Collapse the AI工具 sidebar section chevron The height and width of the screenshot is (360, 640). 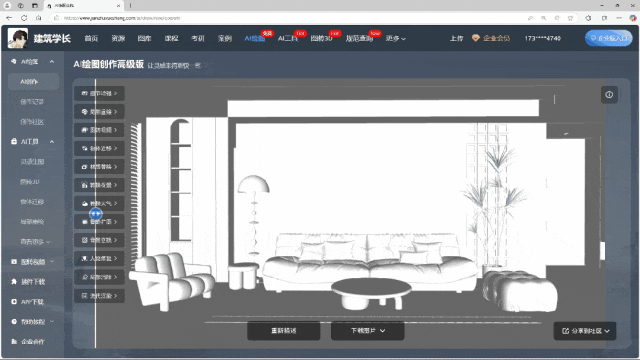[x=52, y=142]
